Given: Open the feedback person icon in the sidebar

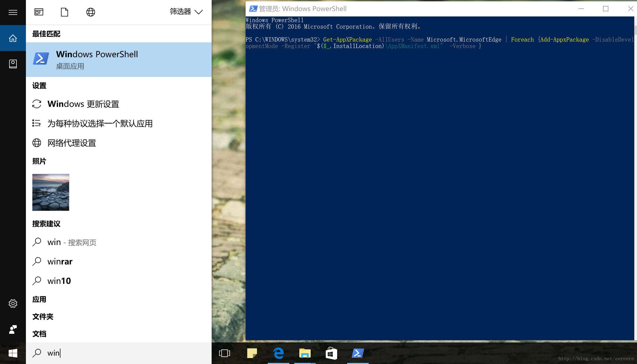Looking at the screenshot, I should click(x=13, y=329).
